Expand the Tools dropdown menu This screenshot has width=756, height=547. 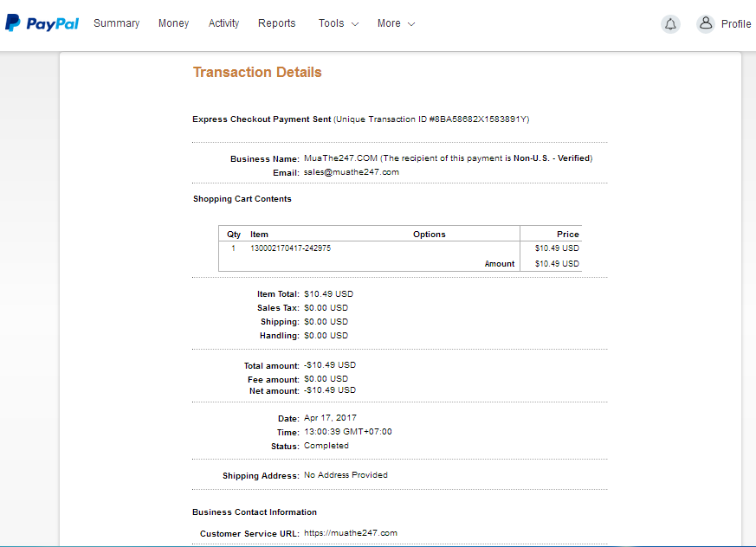[339, 23]
